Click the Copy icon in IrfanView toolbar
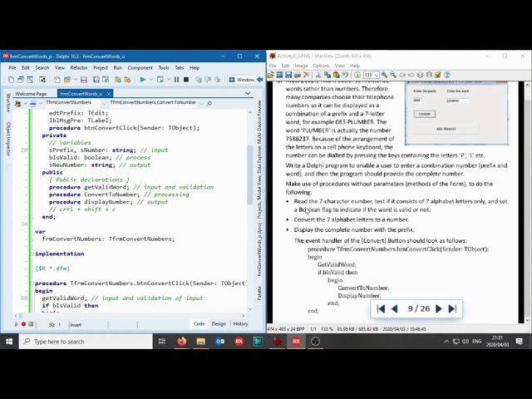 (328, 75)
